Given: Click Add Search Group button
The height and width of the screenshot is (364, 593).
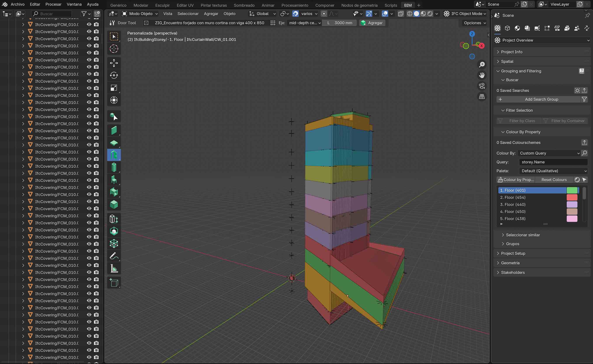Looking at the screenshot, I should [538, 99].
